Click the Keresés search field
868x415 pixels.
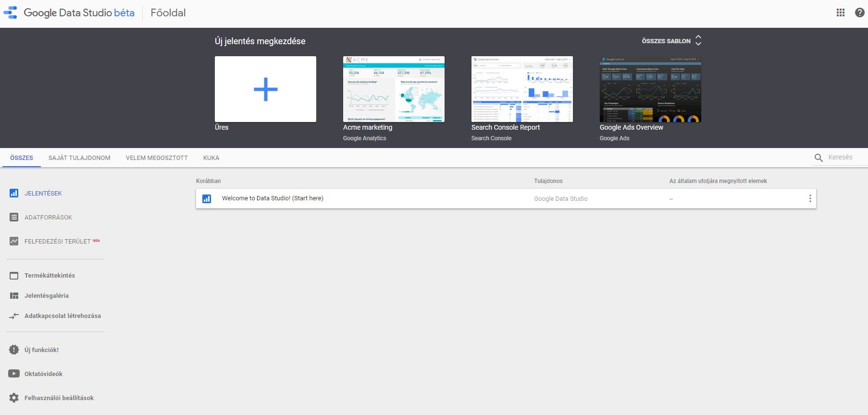(846, 158)
